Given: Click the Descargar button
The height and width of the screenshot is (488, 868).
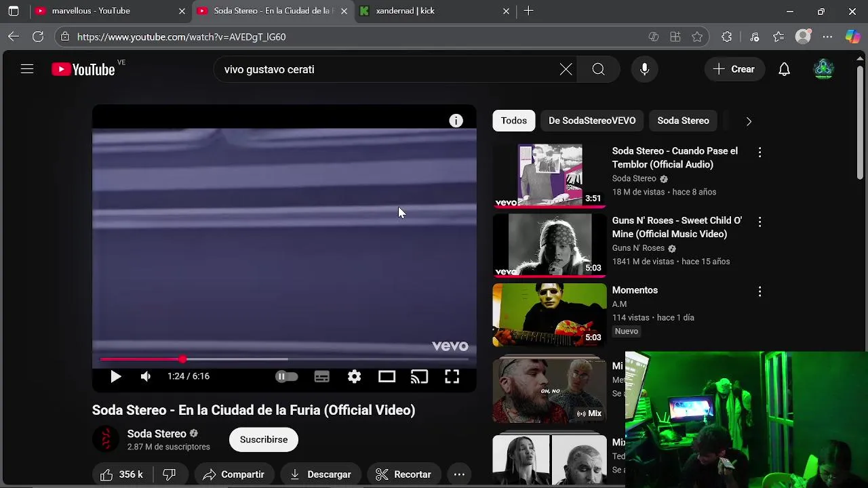Looking at the screenshot, I should click(321, 474).
